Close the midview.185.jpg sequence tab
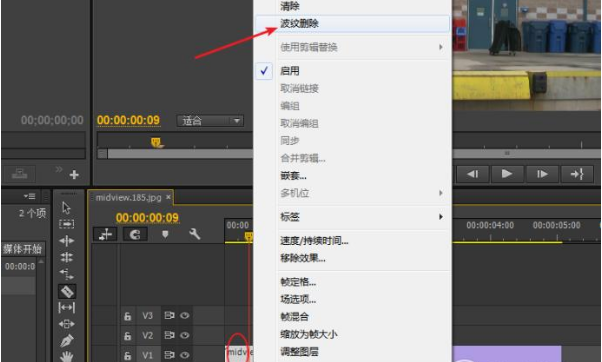The image size is (602, 362). pyautogui.click(x=168, y=197)
